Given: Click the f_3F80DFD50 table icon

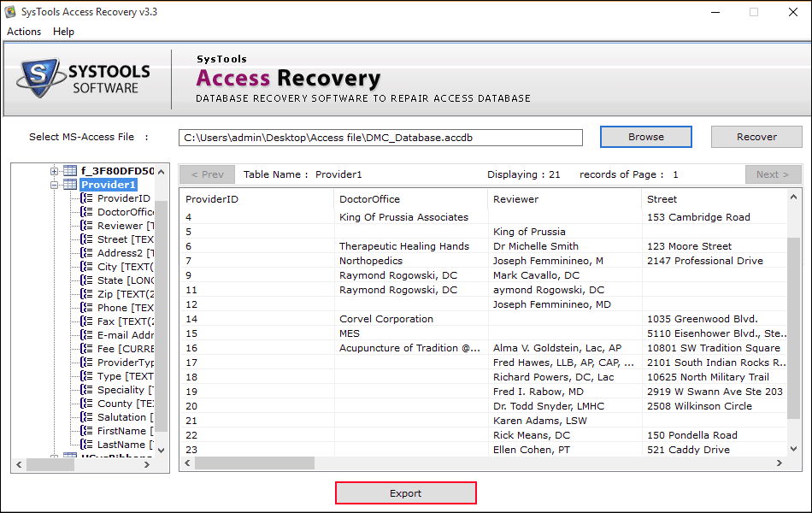Looking at the screenshot, I should click(70, 170).
